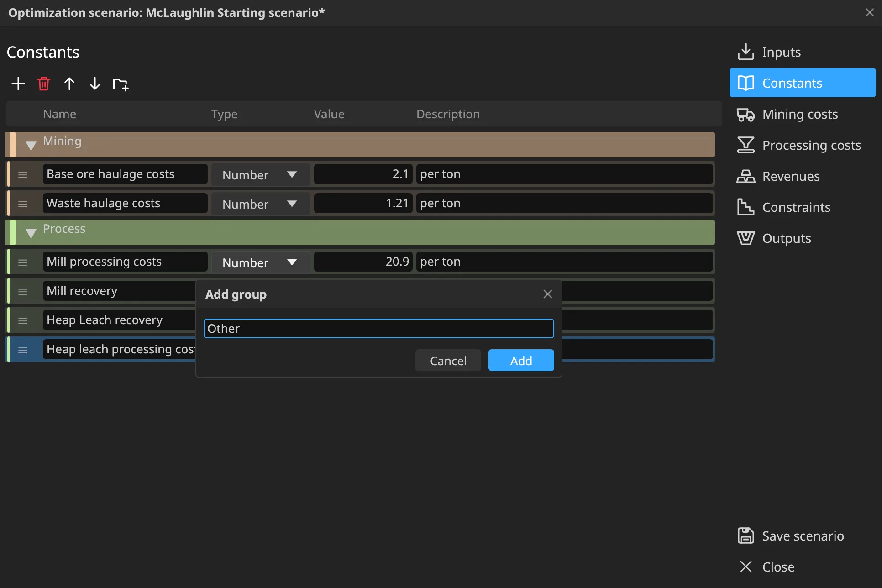This screenshot has height=588, width=882.
Task: Click drag handle of Heap leach processing row
Action: (x=23, y=350)
